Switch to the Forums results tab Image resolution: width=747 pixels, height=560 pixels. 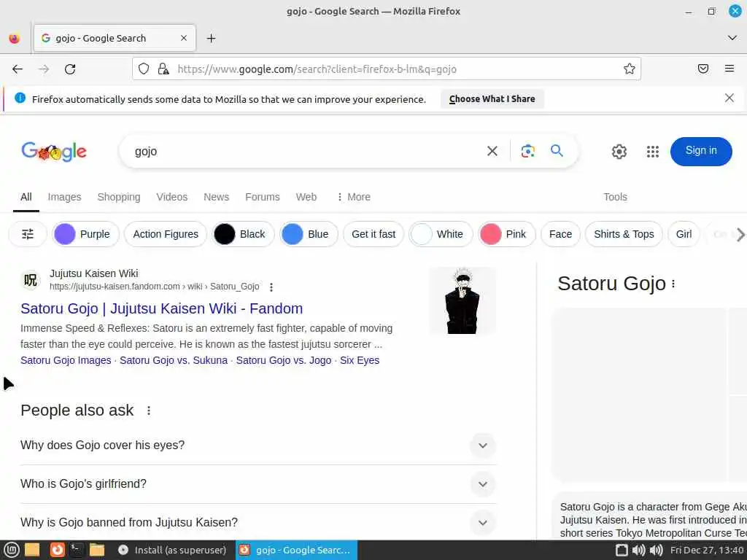point(263,197)
